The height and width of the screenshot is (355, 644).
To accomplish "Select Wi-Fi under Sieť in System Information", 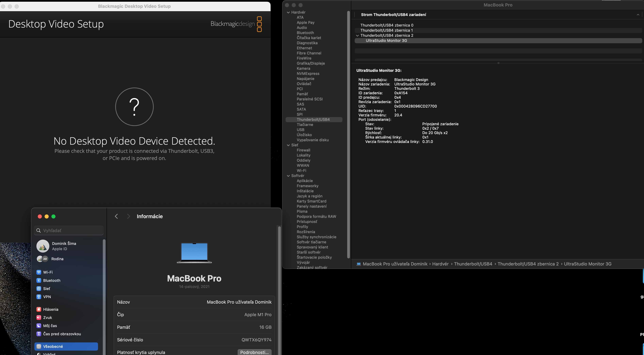I will (x=301, y=171).
